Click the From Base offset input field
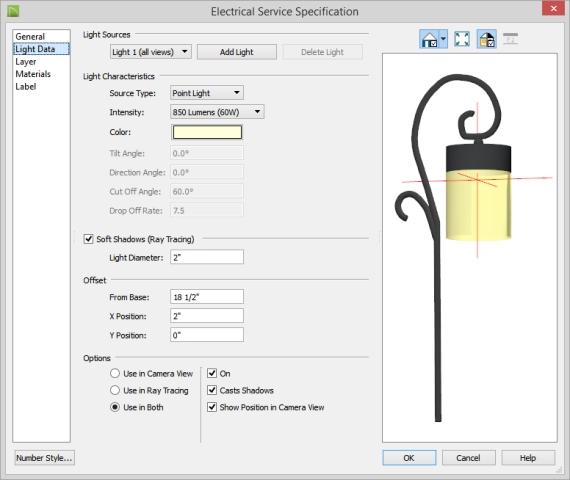Viewport: 570px width, 480px height. tap(207, 297)
